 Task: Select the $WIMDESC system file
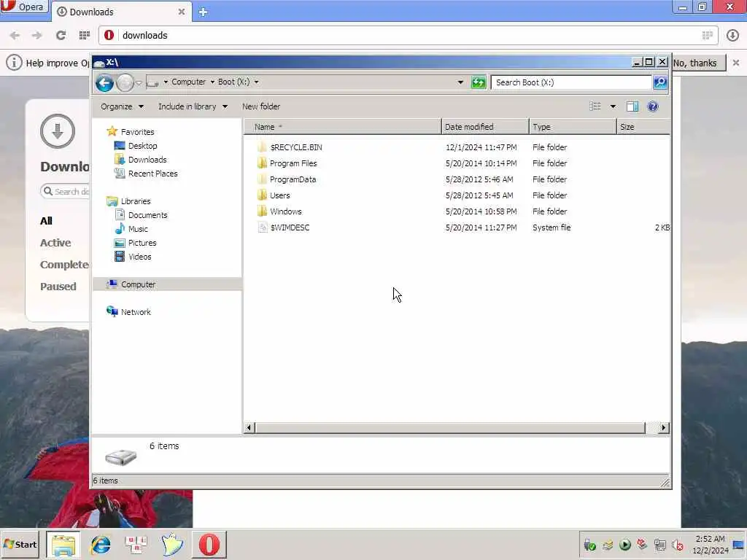pos(290,227)
